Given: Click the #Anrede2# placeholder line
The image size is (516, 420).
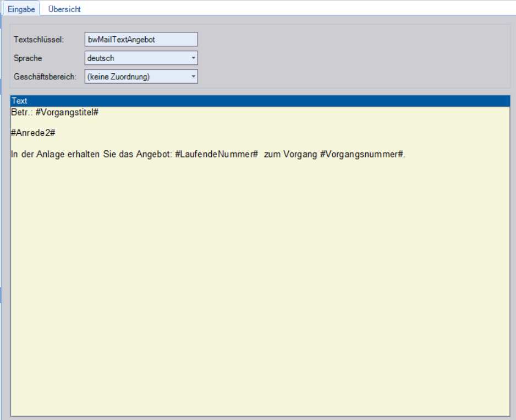Looking at the screenshot, I should click(x=33, y=133).
